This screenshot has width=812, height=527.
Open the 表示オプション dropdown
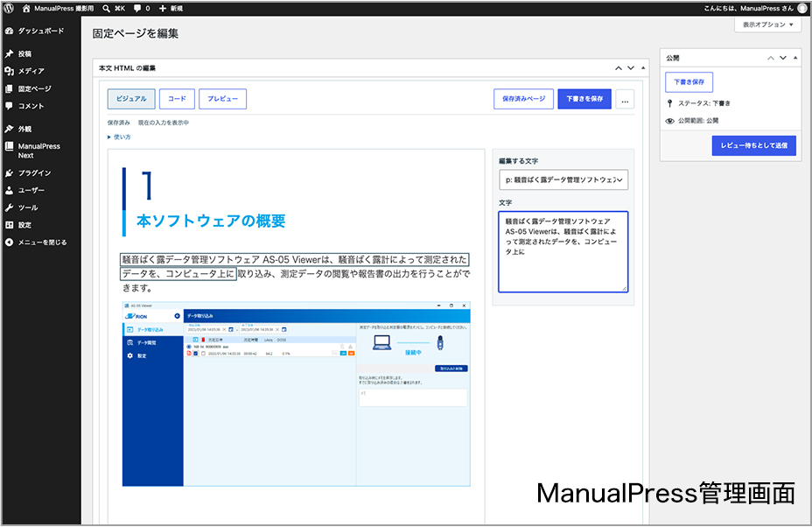[767, 25]
